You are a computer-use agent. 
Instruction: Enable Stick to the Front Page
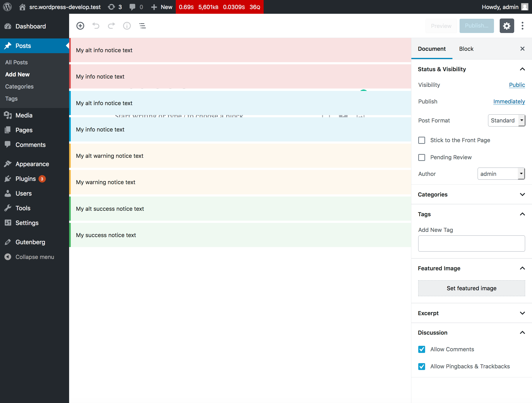pyautogui.click(x=422, y=140)
